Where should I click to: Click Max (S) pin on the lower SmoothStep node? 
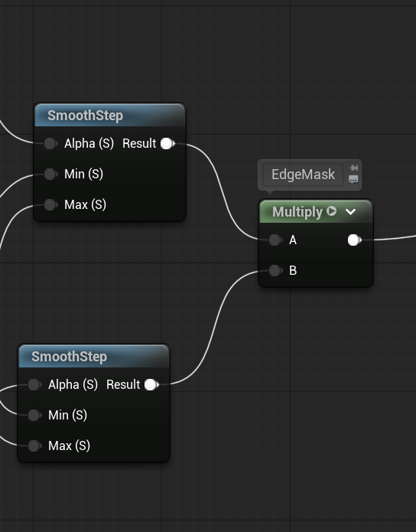(35, 446)
